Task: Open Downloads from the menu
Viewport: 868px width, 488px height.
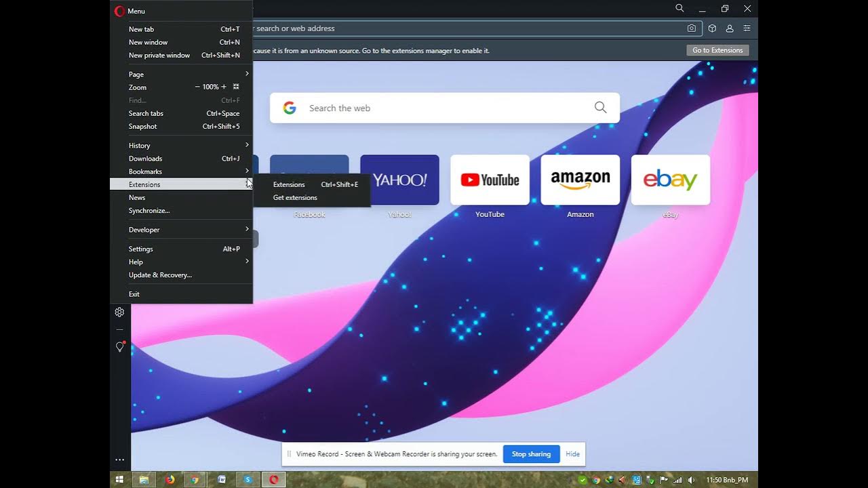Action: click(181, 159)
